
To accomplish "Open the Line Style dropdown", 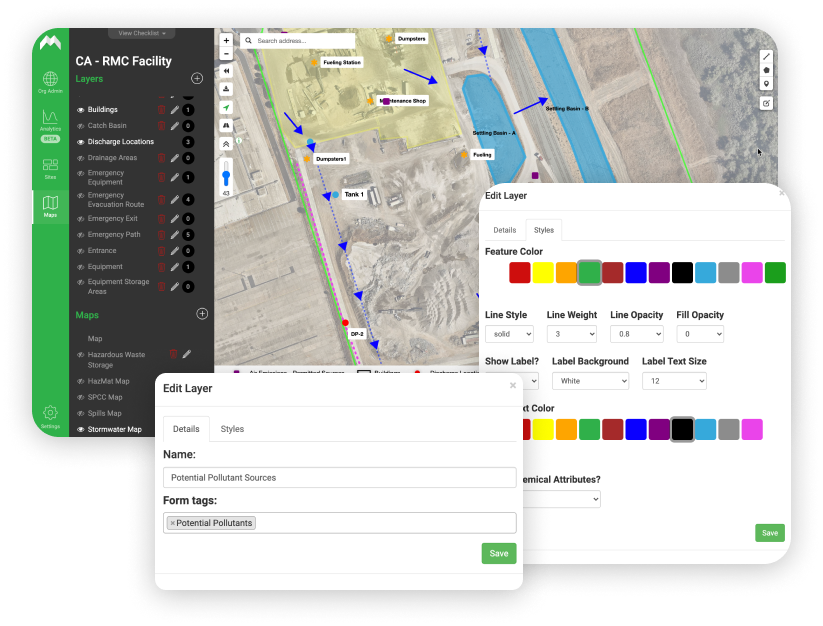I will click(509, 334).
